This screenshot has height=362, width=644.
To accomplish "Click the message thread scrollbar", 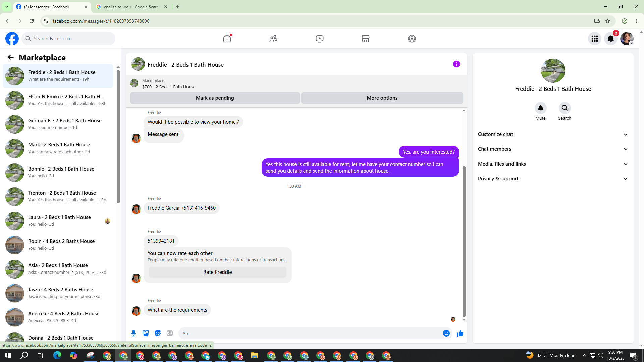I will [x=464, y=241].
